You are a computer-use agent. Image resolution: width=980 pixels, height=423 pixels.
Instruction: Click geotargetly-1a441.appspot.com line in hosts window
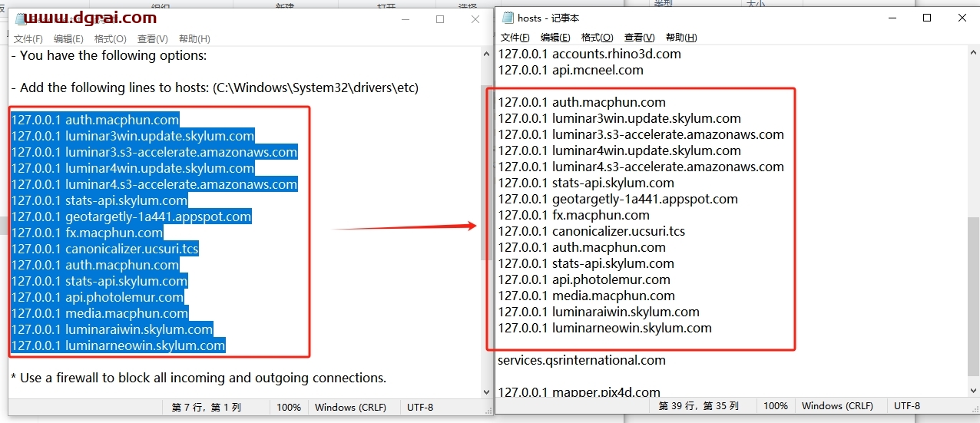(x=618, y=199)
